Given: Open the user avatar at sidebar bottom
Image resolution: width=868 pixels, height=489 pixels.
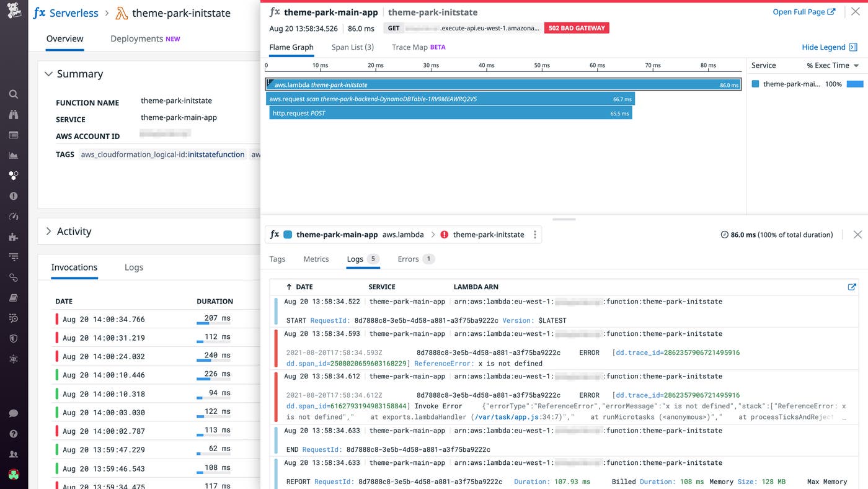Looking at the screenshot, I should click(x=14, y=475).
